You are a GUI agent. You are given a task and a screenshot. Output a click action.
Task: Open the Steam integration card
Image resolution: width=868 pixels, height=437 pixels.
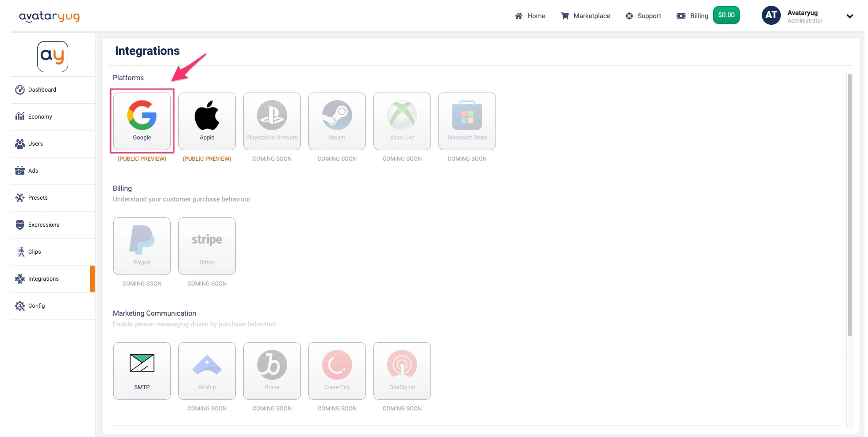[x=337, y=121]
